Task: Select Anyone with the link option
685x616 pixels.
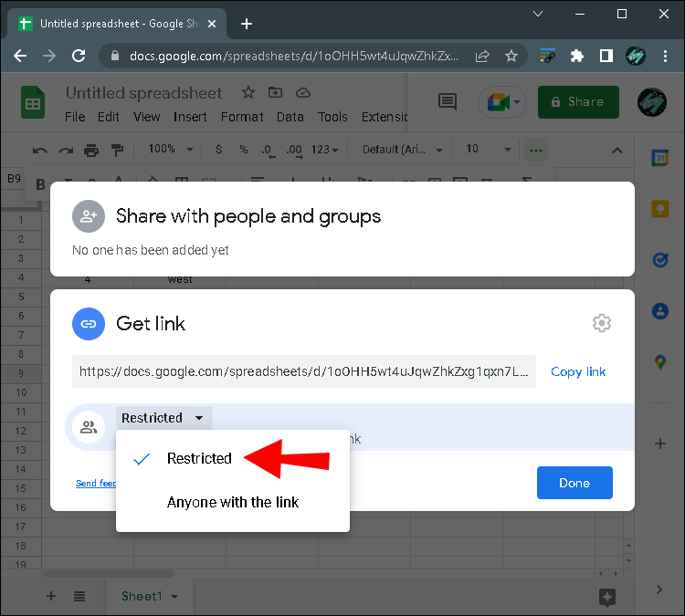Action: (232, 503)
